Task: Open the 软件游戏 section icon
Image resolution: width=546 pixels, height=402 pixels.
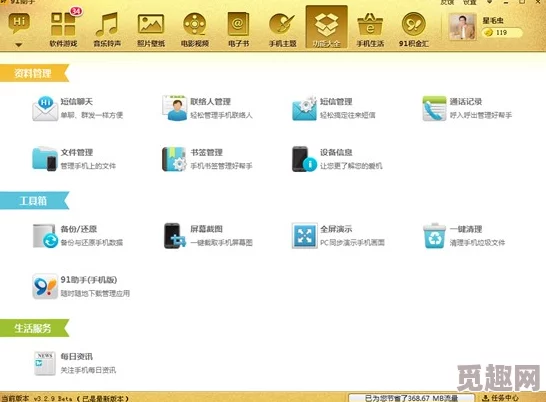Action: (x=63, y=24)
